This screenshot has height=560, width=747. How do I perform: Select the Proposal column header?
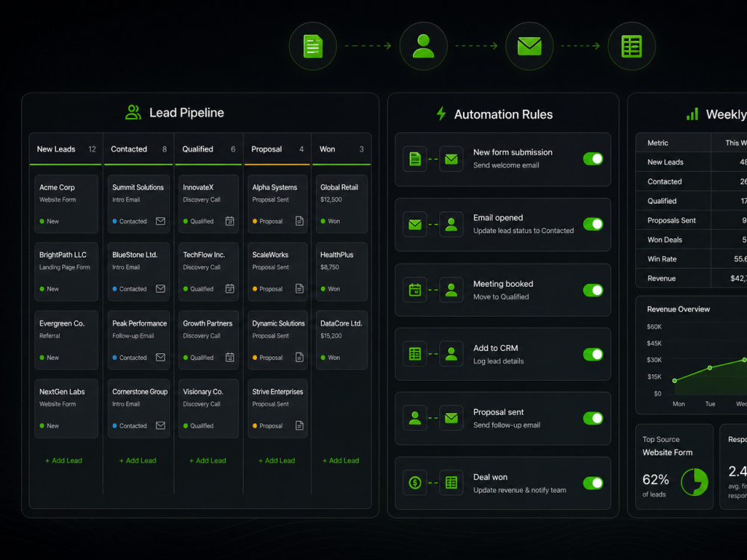(277, 149)
